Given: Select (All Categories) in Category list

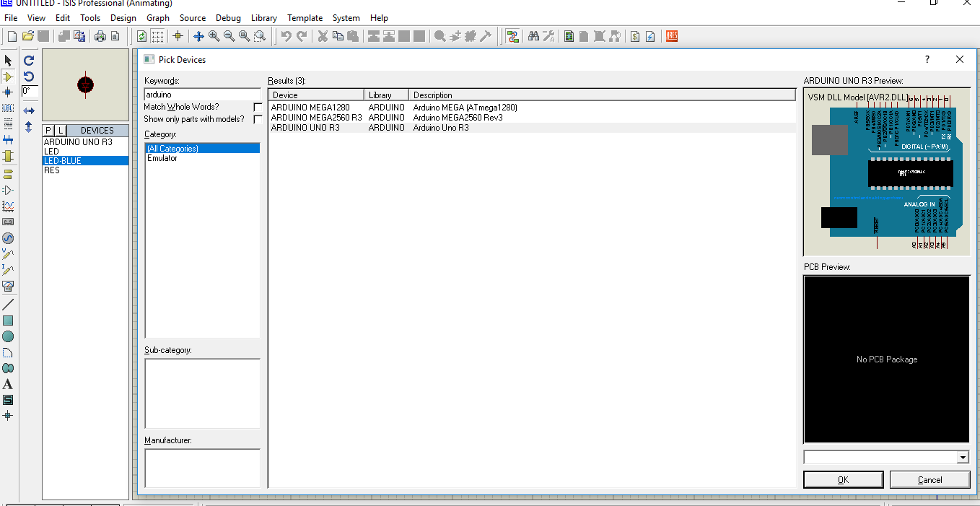Looking at the screenshot, I should click(202, 148).
